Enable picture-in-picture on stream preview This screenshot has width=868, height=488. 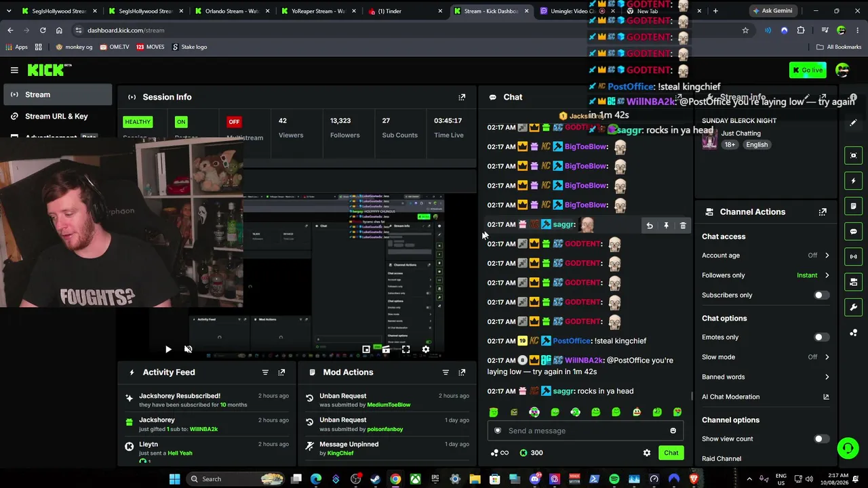366,350
